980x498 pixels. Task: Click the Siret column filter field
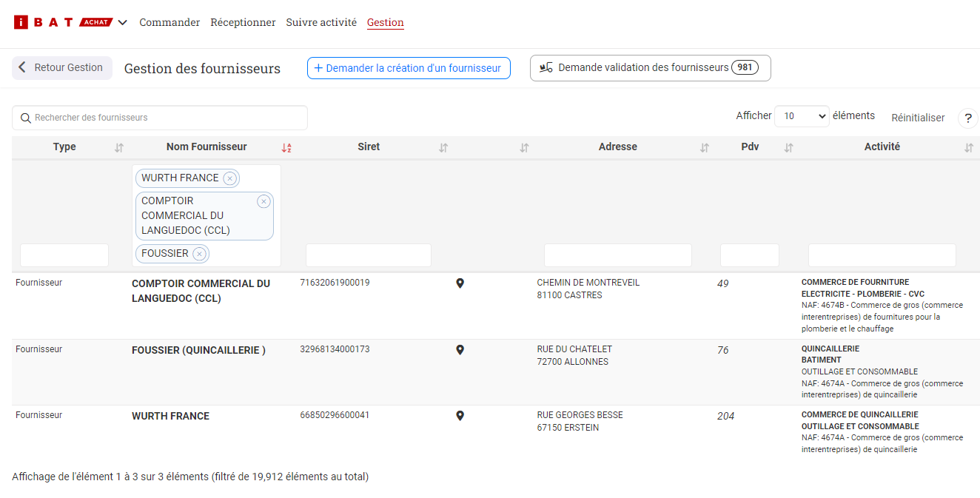tap(369, 255)
